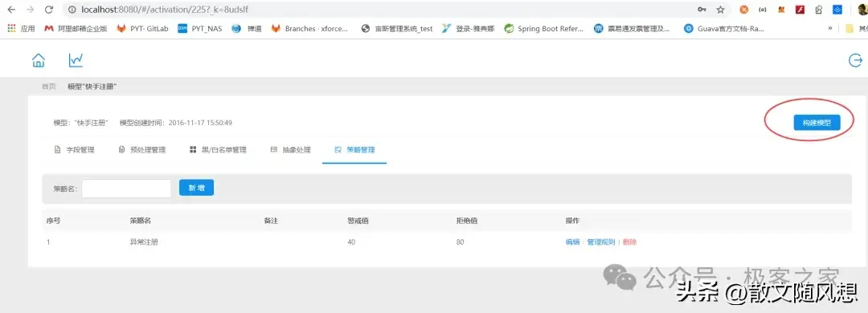Screen dimensions: 868x313
Task: Go to 首页 in the breadcrumb
Action: click(49, 87)
